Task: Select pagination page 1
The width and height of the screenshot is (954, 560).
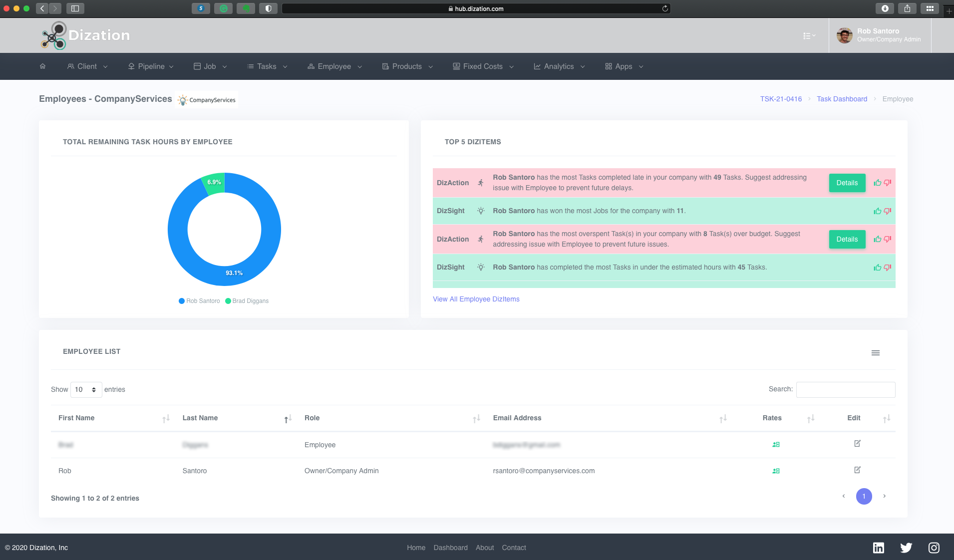Action: (x=864, y=496)
